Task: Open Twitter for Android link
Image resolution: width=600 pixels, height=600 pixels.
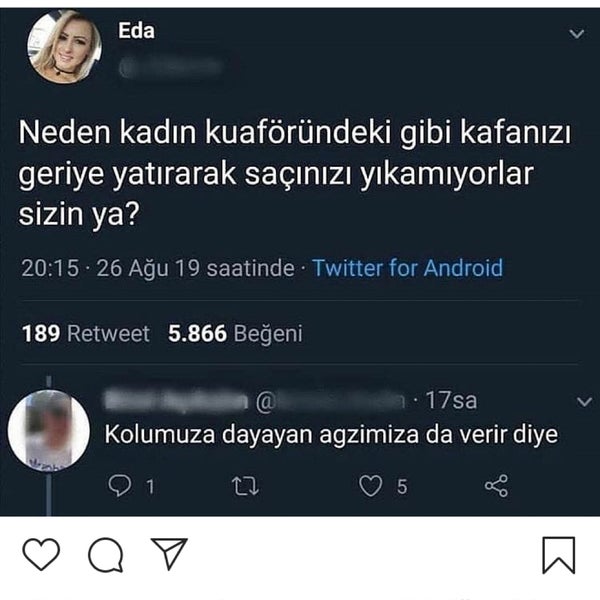Action: click(x=408, y=267)
